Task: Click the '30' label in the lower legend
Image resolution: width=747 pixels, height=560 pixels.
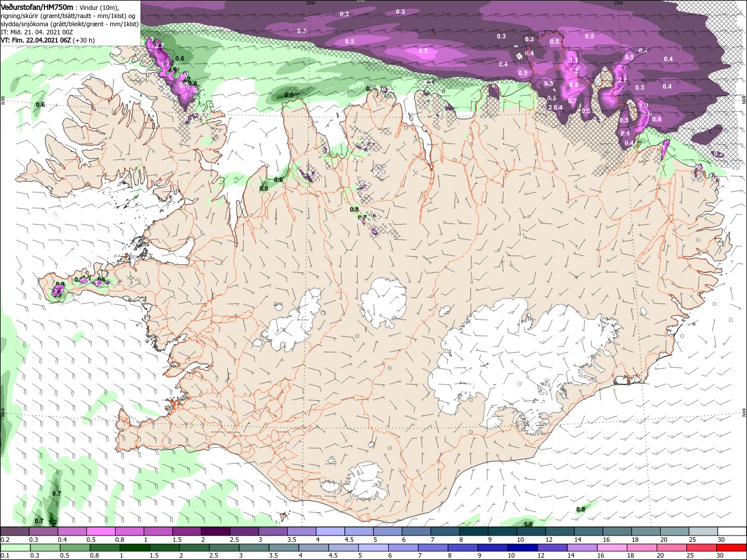Action: (721, 556)
